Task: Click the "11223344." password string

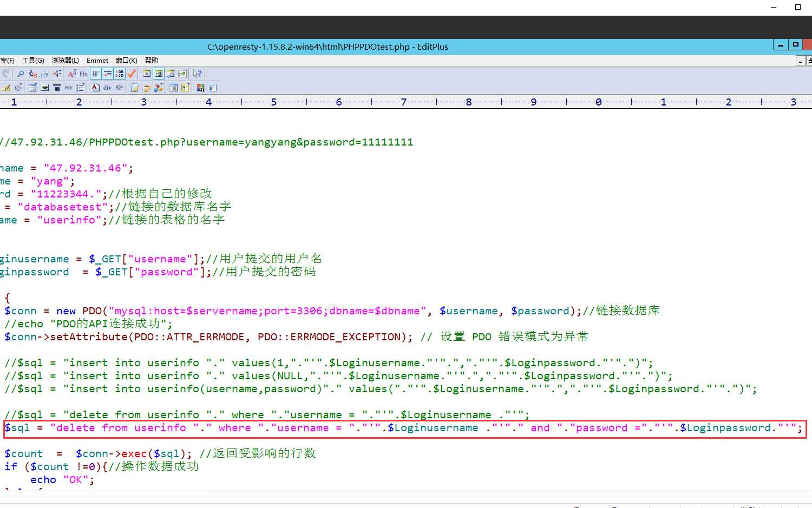Action: tap(66, 194)
